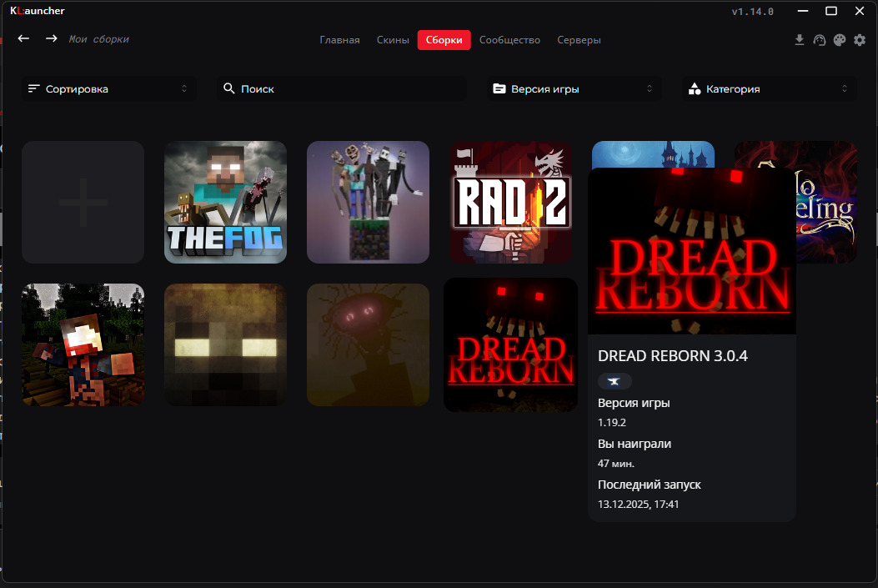Image resolution: width=878 pixels, height=588 pixels.
Task: Click the Forge anvil badge in tooltip
Action: click(x=615, y=381)
